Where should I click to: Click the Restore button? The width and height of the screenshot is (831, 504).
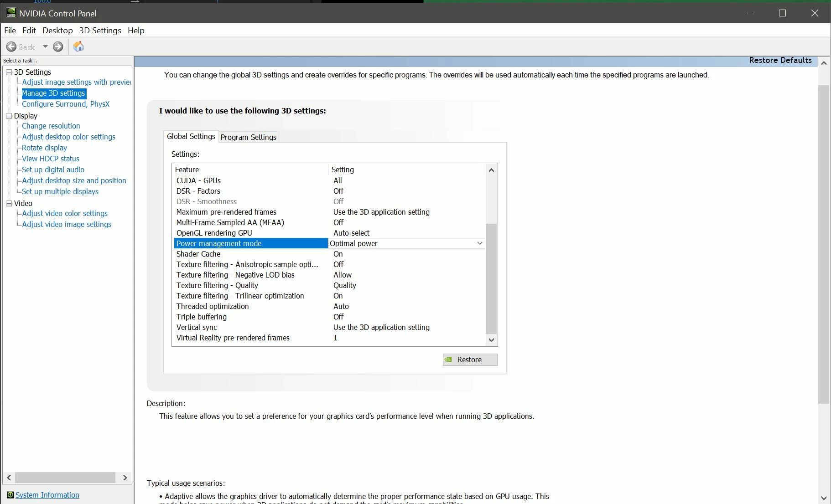click(470, 360)
